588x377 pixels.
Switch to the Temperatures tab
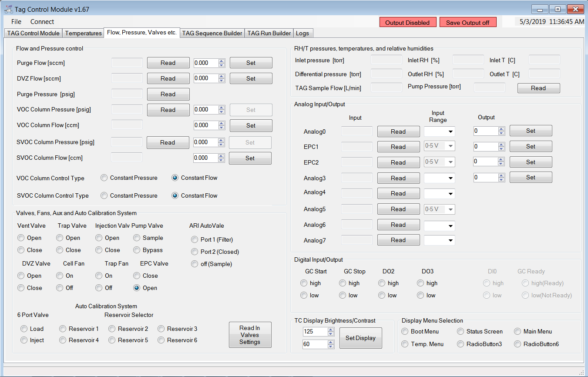[83, 33]
